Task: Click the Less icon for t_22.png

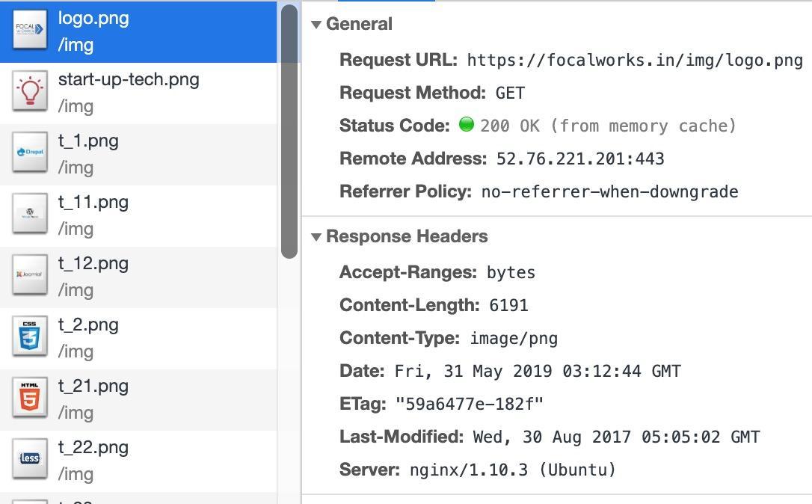Action: pyautogui.click(x=30, y=460)
